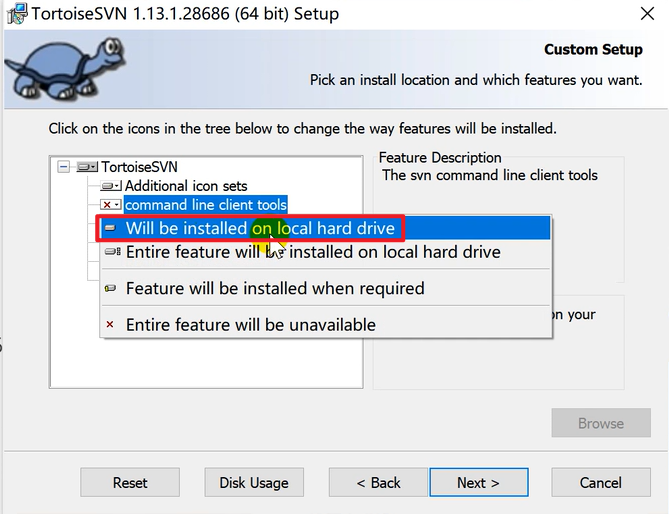Click the drive icon beside Entire feature will be installed
669x514 pixels.
(113, 252)
